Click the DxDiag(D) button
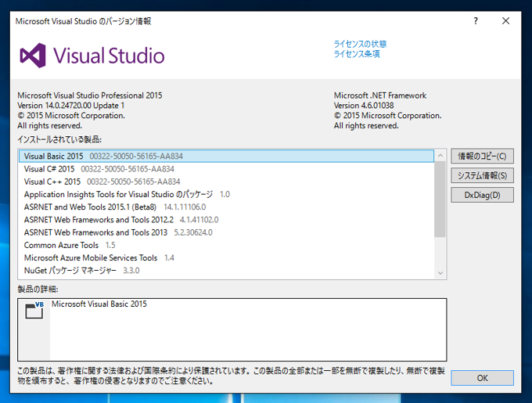Screen dimensions: 532x403 coord(482,195)
